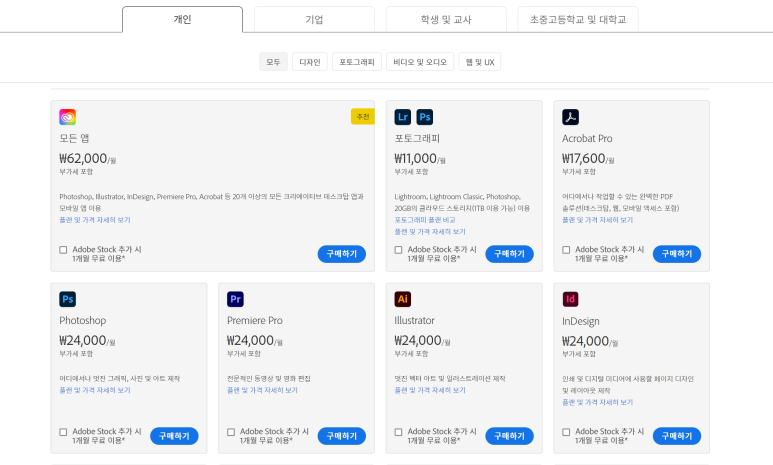The width and height of the screenshot is (773, 465).
Task: Click the Acrobat Pro icon
Action: [x=570, y=117]
